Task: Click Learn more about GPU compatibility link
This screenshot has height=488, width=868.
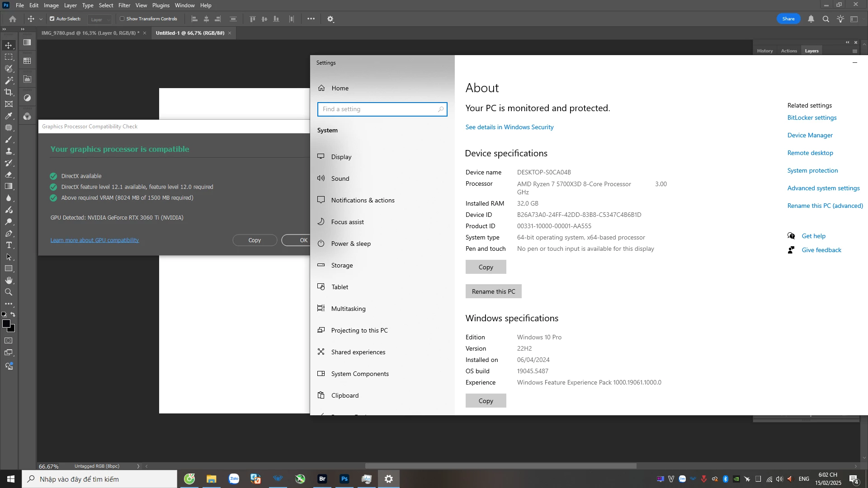Action: [94, 240]
